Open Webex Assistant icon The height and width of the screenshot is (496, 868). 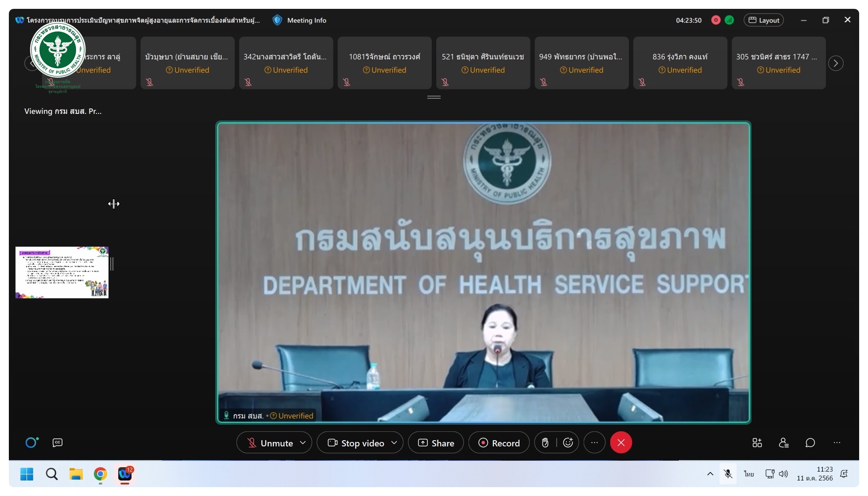(31, 442)
